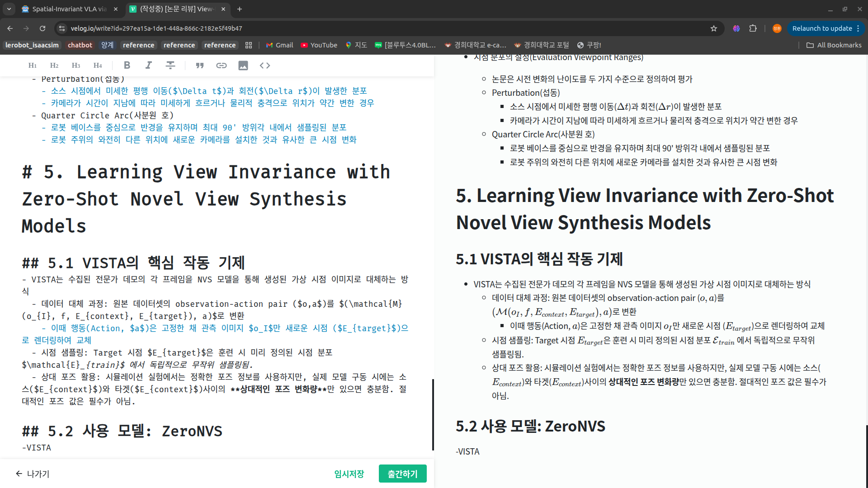868x488 pixels.
Task: Upload an image via the image icon
Action: click(243, 66)
